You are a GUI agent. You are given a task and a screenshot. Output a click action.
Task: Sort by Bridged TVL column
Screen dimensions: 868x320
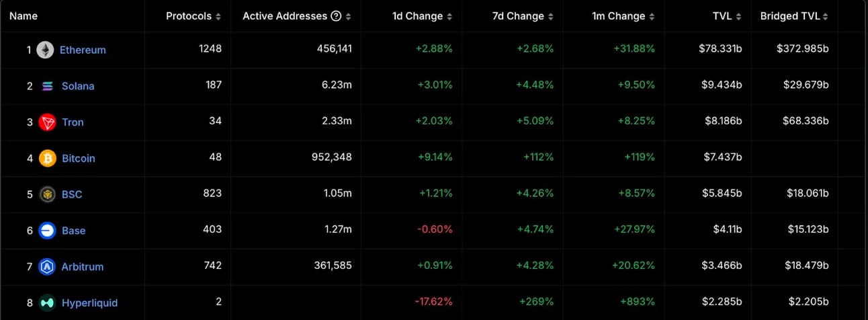[x=794, y=16]
